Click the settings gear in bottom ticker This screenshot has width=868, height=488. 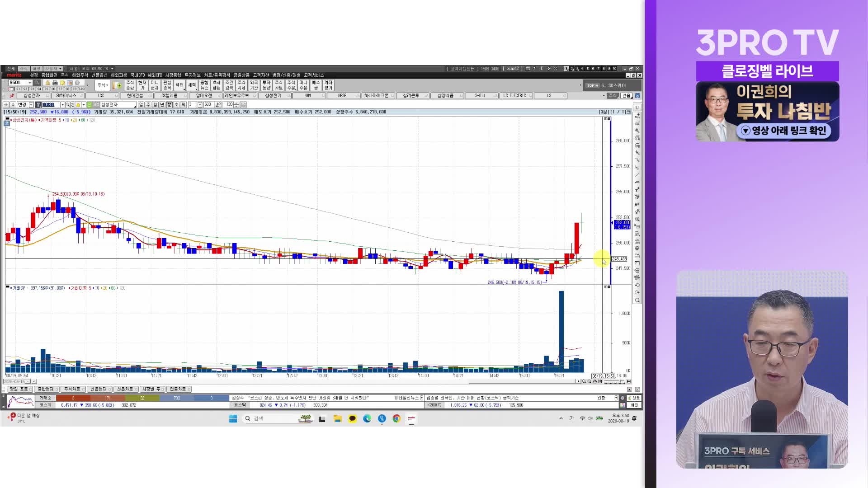[623, 398]
